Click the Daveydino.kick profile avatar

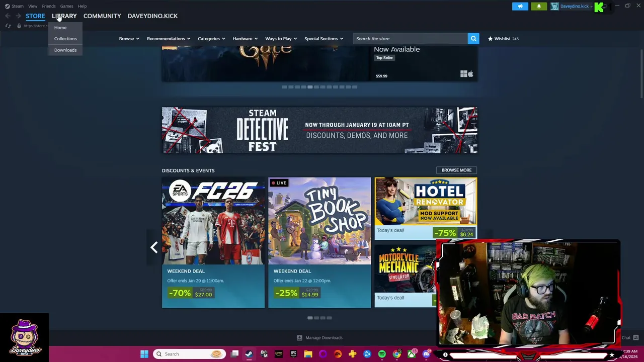click(x=554, y=6)
